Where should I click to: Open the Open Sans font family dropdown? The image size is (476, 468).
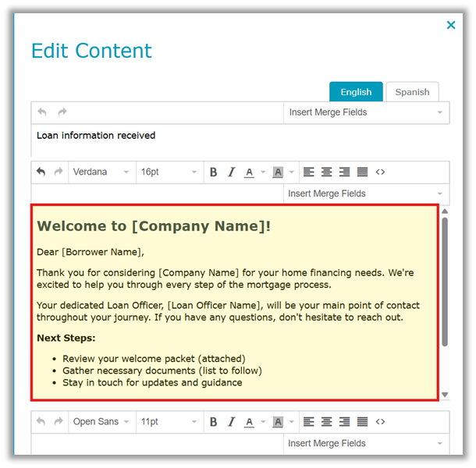(x=101, y=421)
